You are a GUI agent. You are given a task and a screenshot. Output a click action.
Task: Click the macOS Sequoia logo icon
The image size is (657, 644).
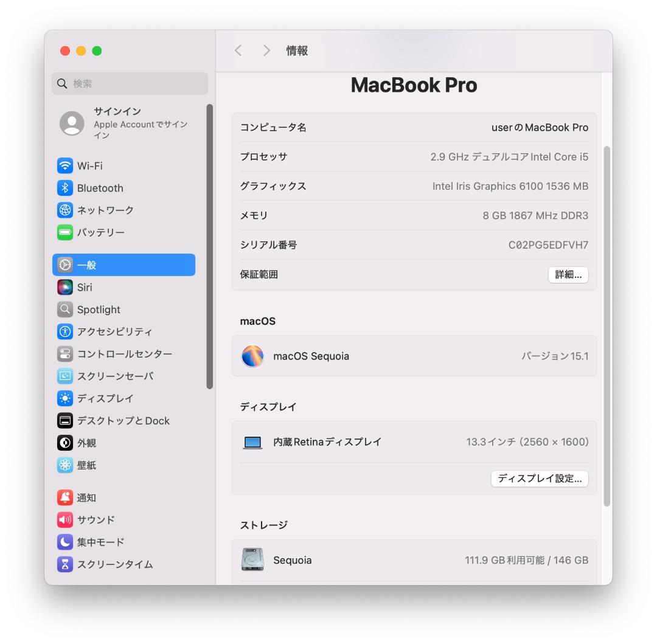pyautogui.click(x=252, y=356)
